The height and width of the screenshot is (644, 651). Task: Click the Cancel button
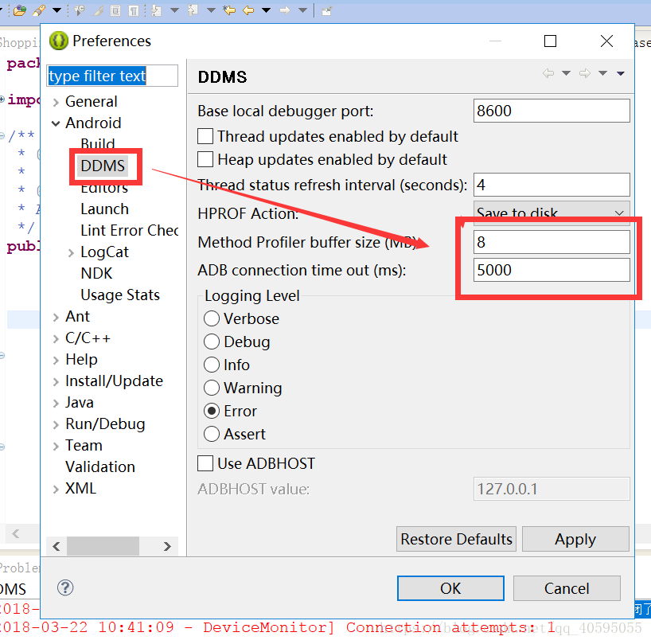(567, 588)
